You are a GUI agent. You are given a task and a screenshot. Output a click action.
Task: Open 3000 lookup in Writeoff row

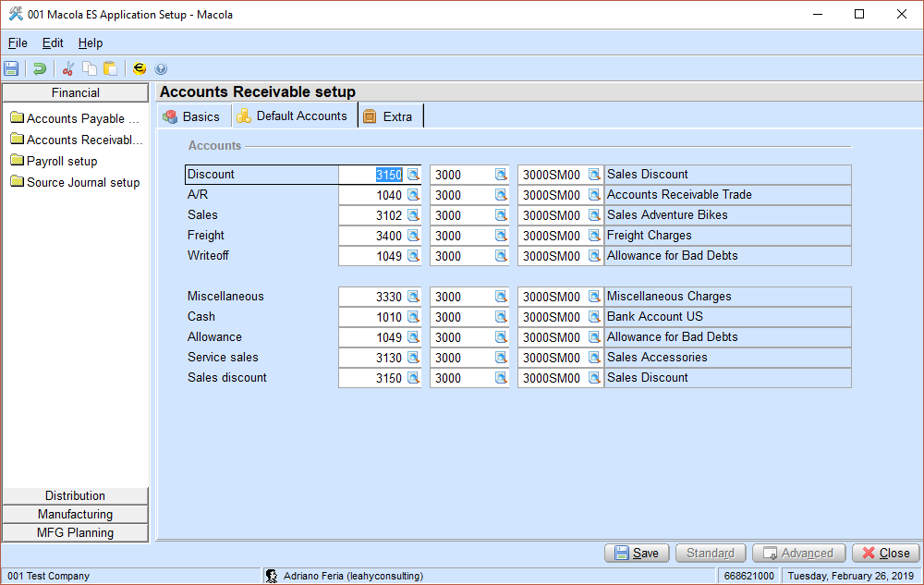[500, 256]
